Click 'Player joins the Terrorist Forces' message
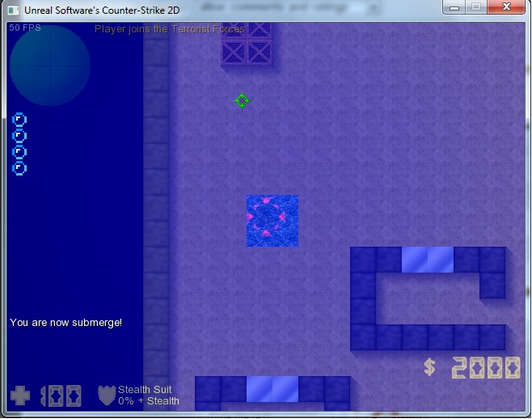Screen dimensions: 532x419 170,29
